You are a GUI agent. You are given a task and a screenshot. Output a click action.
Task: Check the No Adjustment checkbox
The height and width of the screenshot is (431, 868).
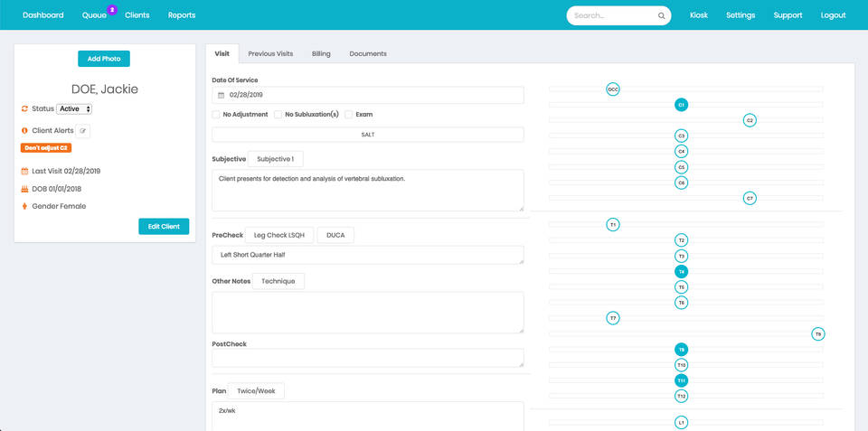coord(216,115)
